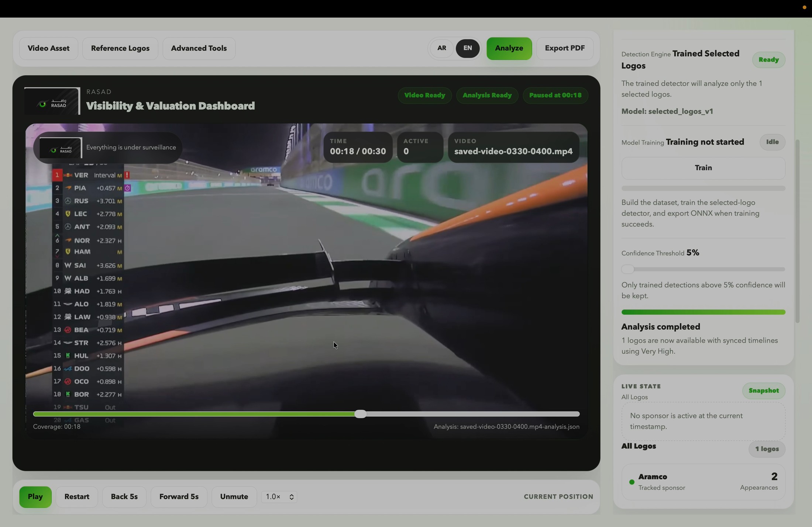812x527 pixels.
Task: Click the ACTIVE 0 counter
Action: click(x=420, y=147)
